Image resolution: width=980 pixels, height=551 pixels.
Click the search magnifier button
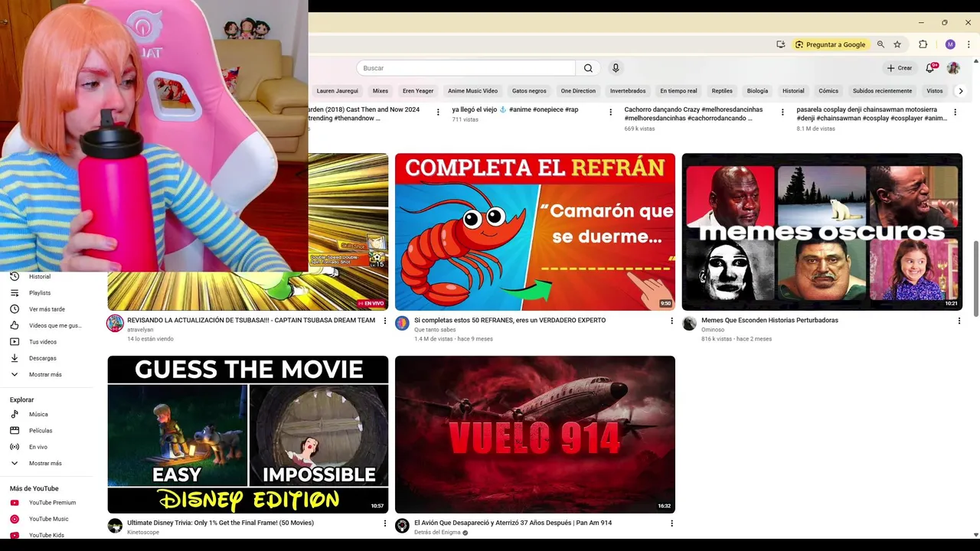(588, 68)
